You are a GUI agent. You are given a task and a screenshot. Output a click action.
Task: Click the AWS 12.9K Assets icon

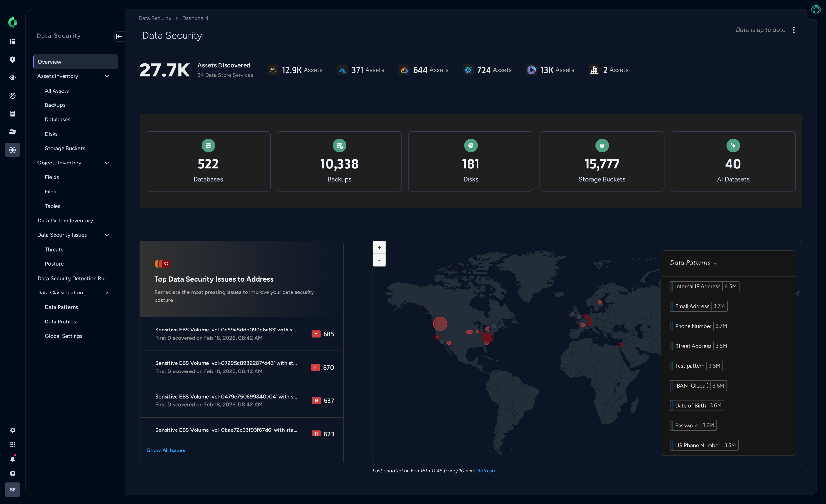pyautogui.click(x=273, y=70)
